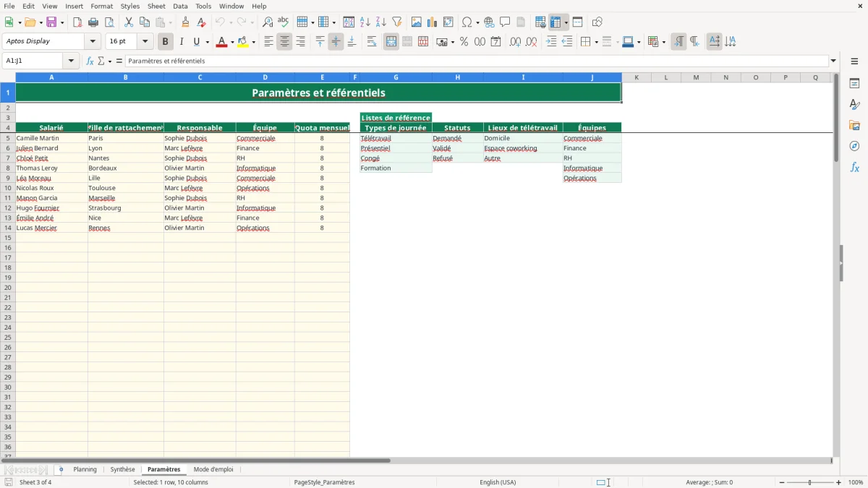Click the Export as PDF icon
Image resolution: width=868 pixels, height=488 pixels.
click(77, 22)
